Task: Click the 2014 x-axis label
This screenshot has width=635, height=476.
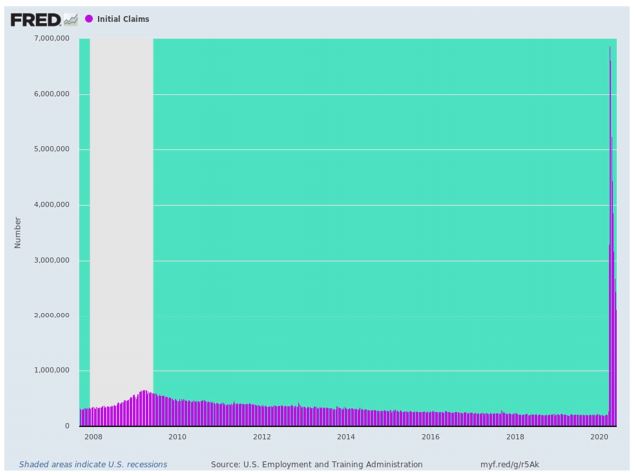Action: pyautogui.click(x=346, y=437)
